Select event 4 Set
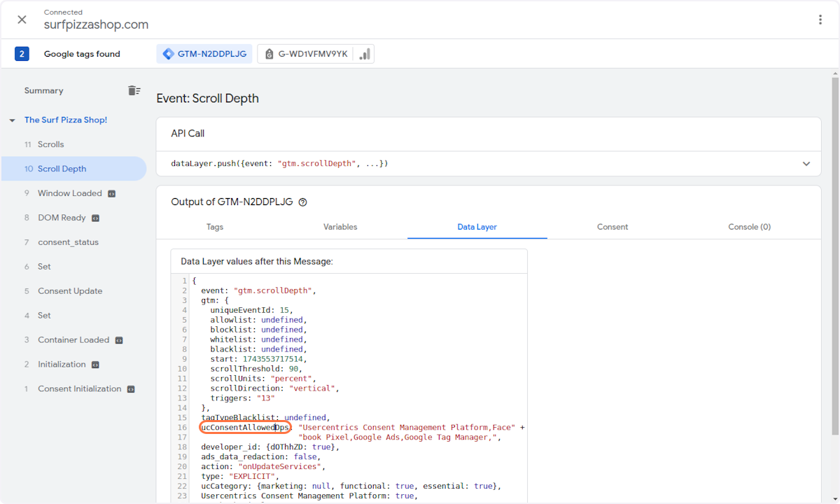Image resolution: width=840 pixels, height=504 pixels. tap(73, 316)
